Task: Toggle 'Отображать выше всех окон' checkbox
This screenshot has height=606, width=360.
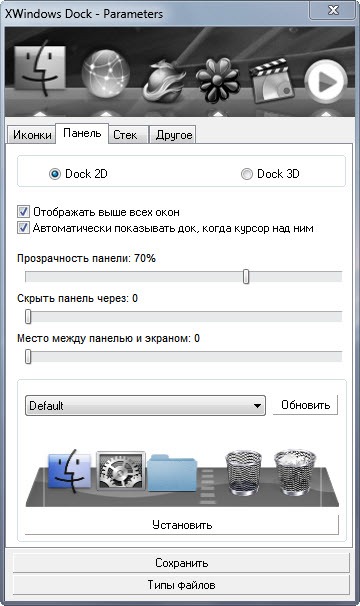Action: pyautogui.click(x=23, y=212)
